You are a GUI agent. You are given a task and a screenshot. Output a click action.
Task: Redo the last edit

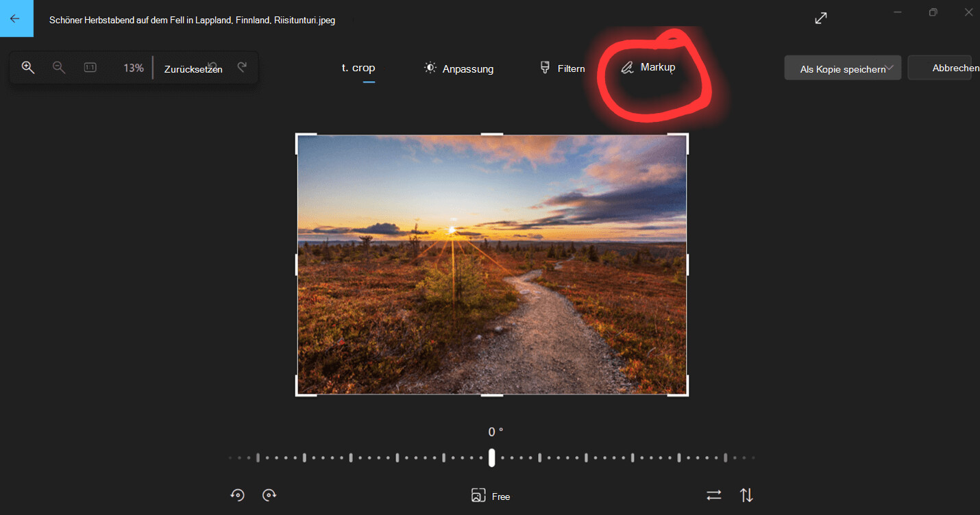click(242, 67)
